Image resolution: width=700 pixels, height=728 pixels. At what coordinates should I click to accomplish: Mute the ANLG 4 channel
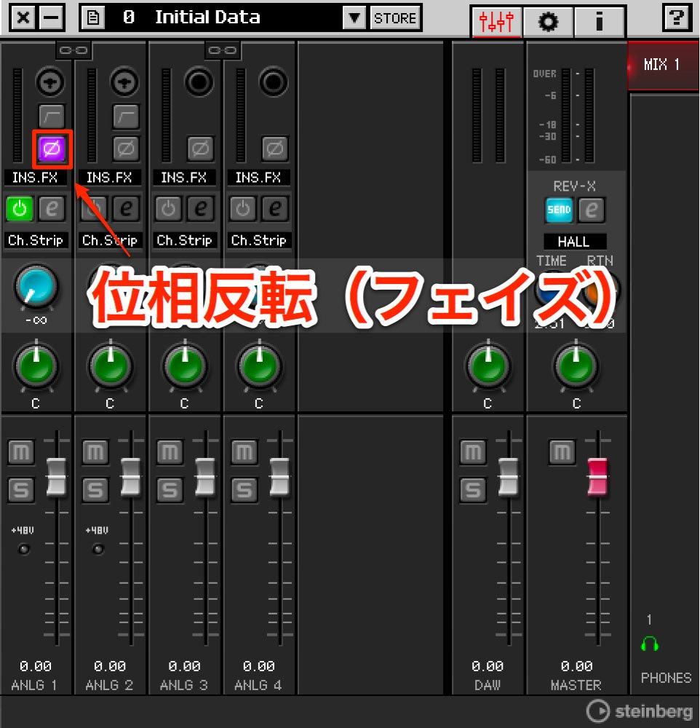click(244, 452)
